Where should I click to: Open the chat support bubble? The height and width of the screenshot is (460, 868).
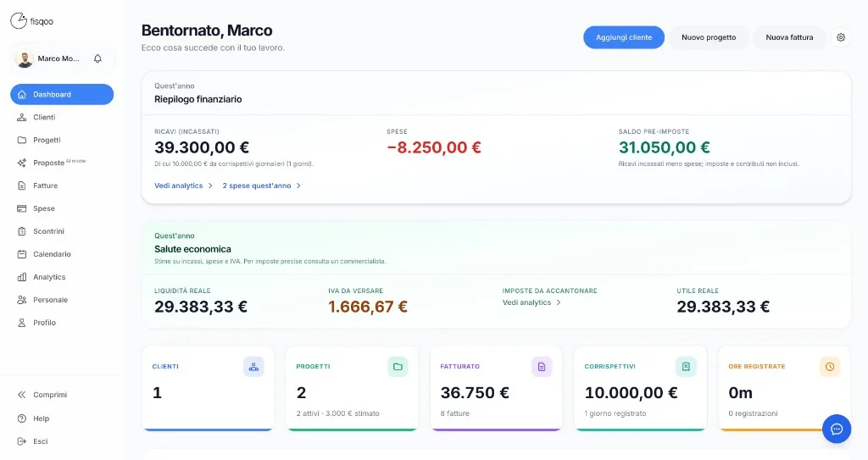pos(837,429)
